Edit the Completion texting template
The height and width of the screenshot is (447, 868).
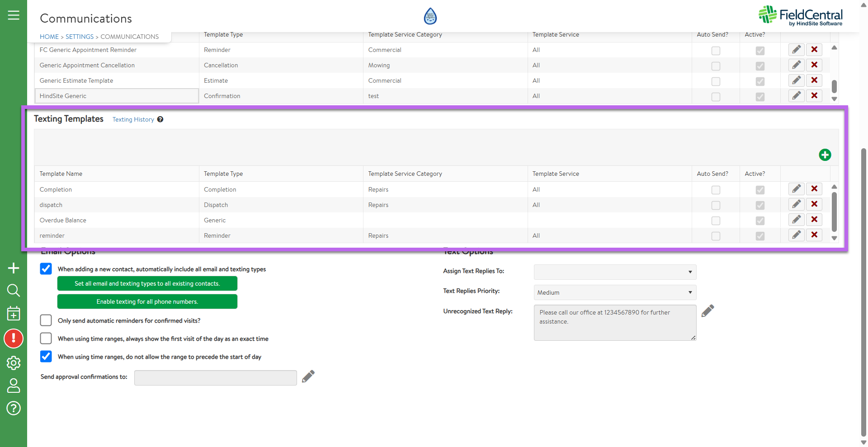coord(796,189)
